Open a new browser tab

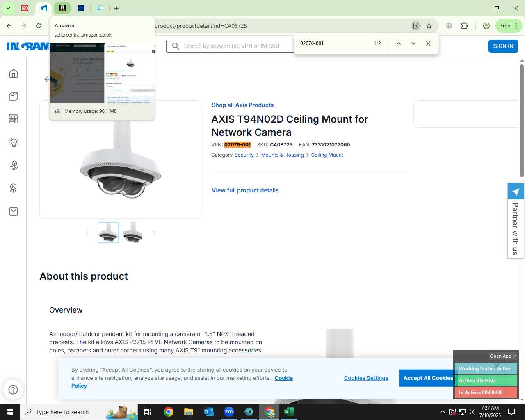click(x=116, y=8)
